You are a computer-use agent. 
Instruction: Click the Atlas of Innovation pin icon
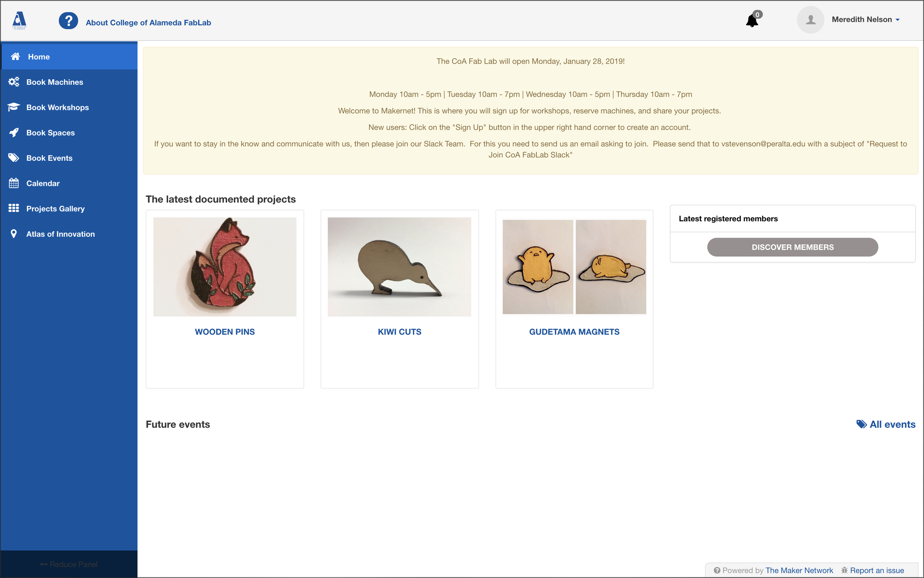tap(14, 234)
